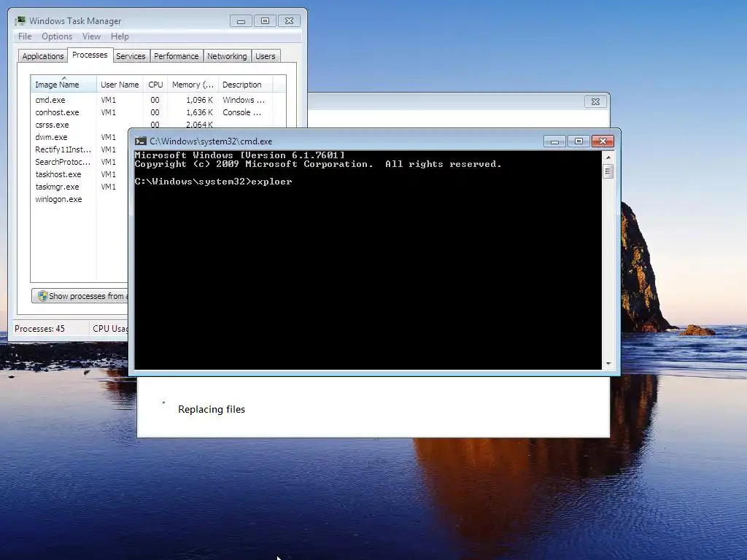The width and height of the screenshot is (747, 560).
Task: Select the dwm.exe process row
Action: (x=80, y=137)
